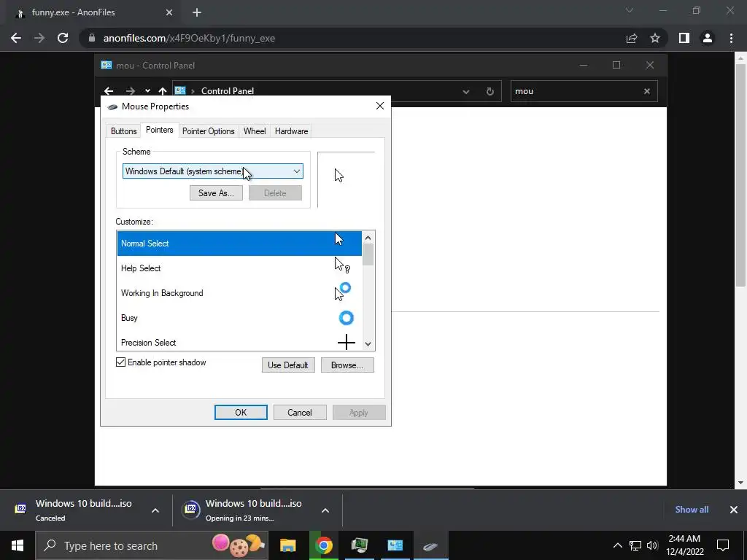Click the Chrome tab search chevron

coord(630,11)
